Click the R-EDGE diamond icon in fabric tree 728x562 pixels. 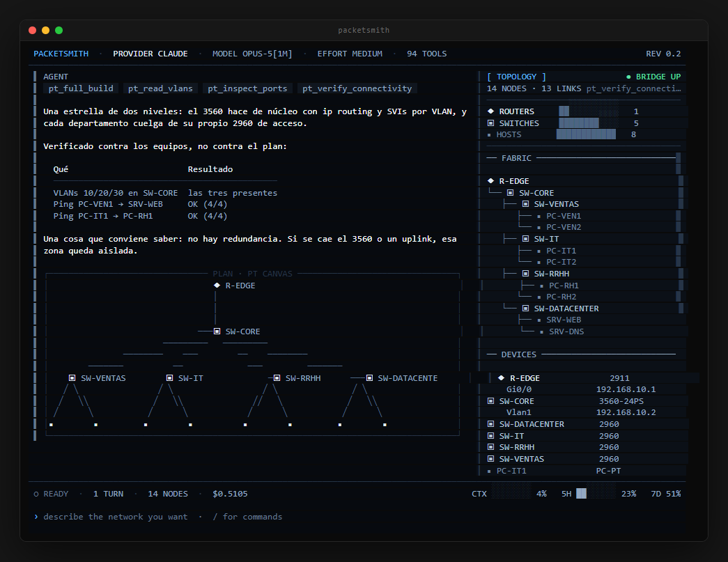tap(490, 181)
